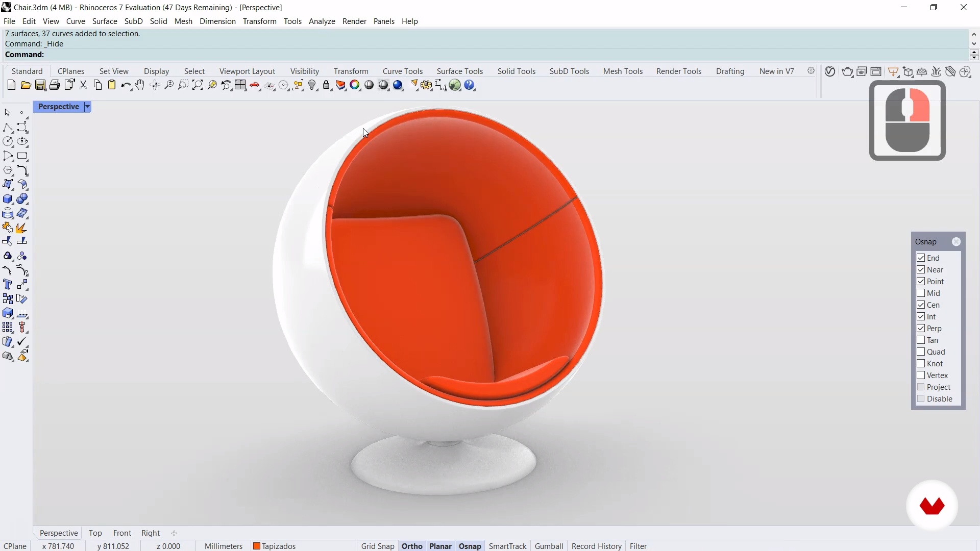Uncheck the Int osnap checkbox
Image resolution: width=980 pixels, height=551 pixels.
coord(921,316)
